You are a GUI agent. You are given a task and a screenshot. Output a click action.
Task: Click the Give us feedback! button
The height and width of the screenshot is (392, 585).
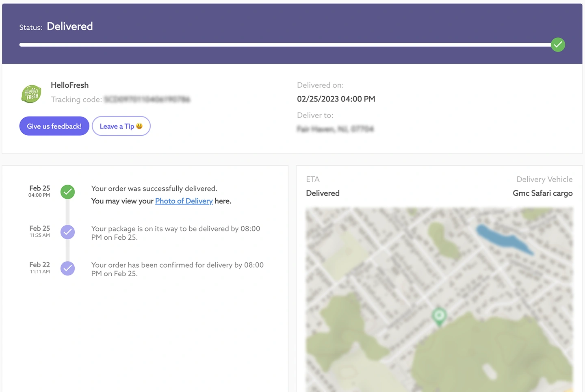pyautogui.click(x=54, y=126)
